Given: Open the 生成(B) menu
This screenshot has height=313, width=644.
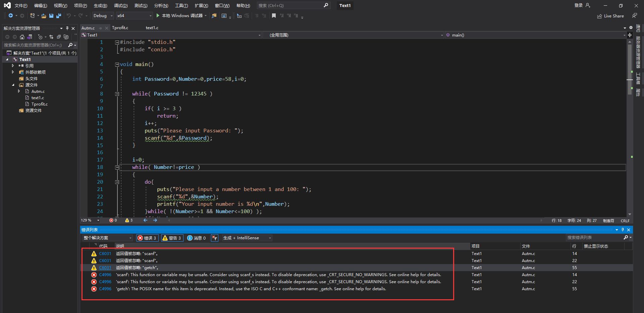Looking at the screenshot, I should [100, 5].
